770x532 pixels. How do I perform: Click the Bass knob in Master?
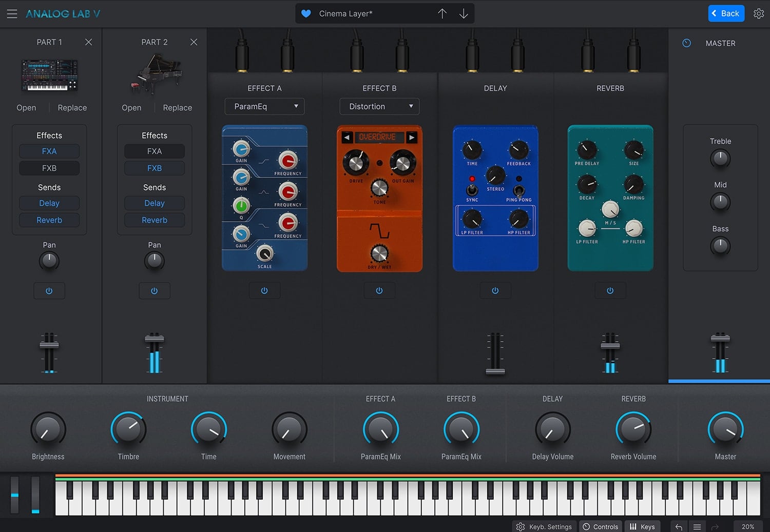(720, 246)
